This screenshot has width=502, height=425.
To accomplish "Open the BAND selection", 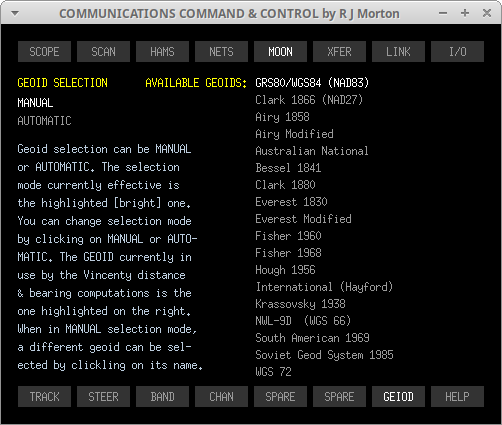I will click(x=162, y=397).
